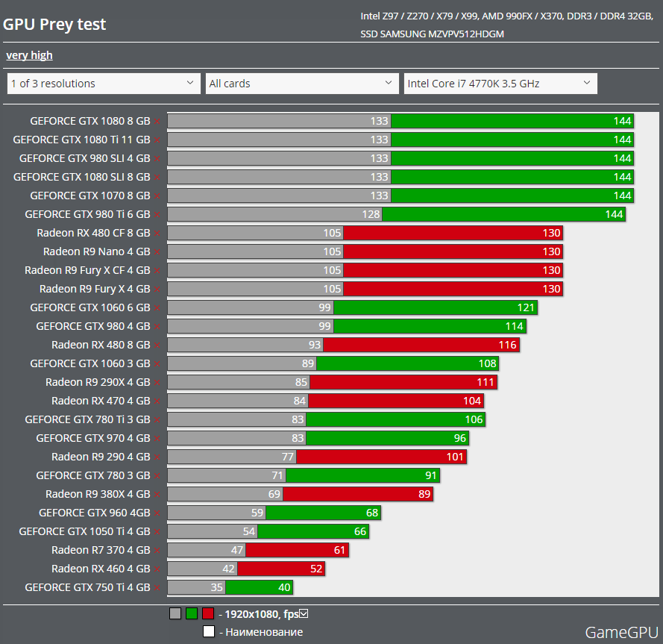
Task: Remove GEFORCE GTX 1070 8 GB with its X
Action: [x=157, y=196]
